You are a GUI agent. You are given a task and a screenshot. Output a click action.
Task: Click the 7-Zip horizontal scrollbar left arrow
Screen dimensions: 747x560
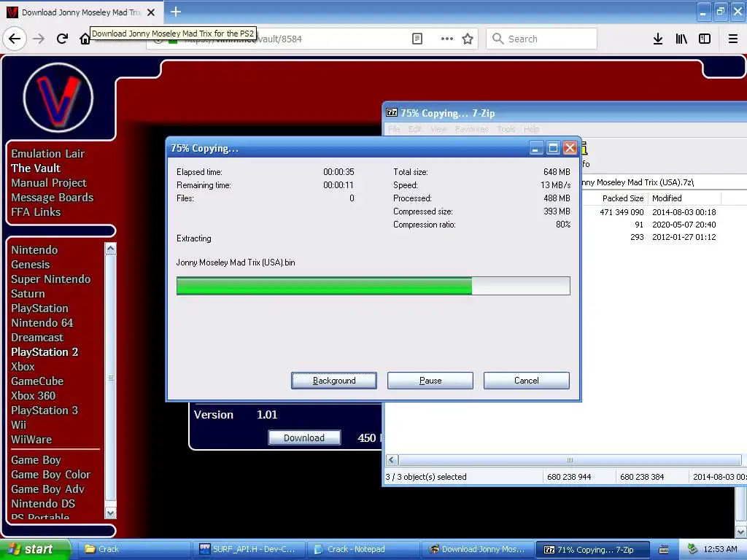392,460
